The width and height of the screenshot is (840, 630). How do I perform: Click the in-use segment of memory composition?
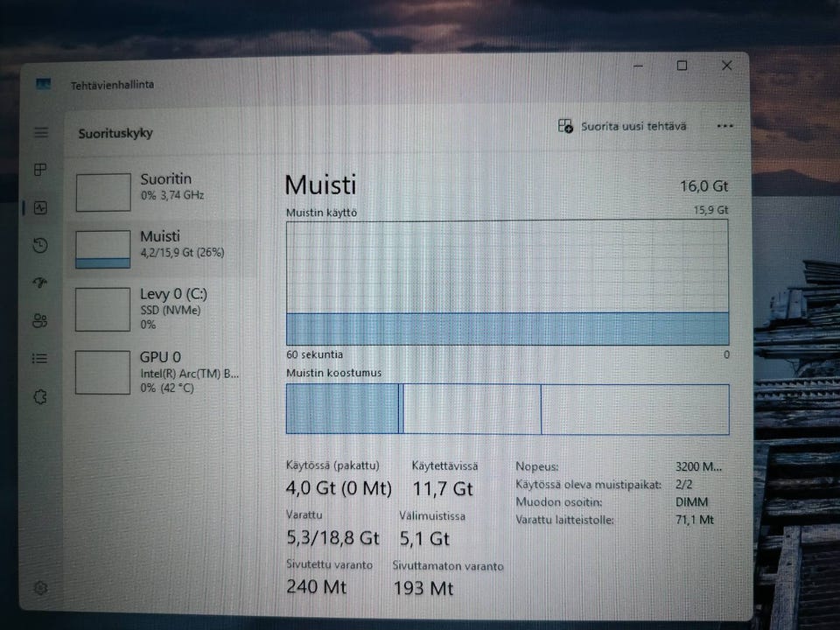coord(342,409)
